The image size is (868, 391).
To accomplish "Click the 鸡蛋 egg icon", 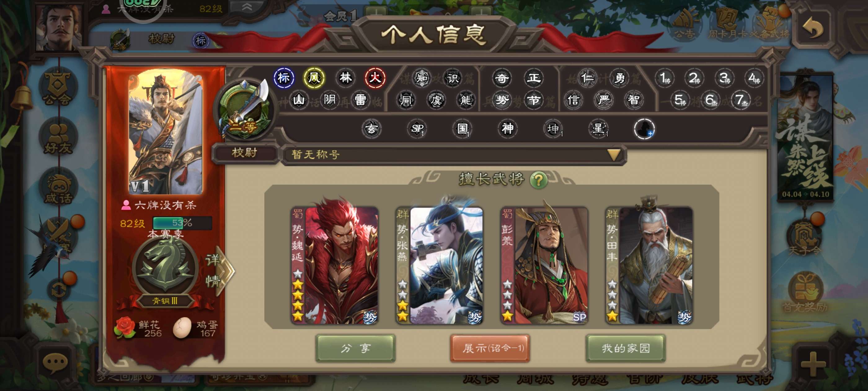I will [x=182, y=328].
